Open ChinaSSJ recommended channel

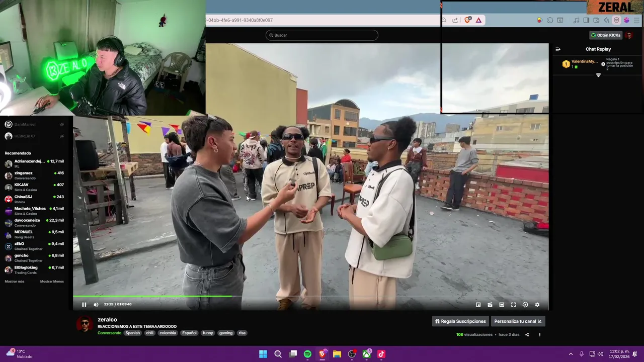34,199
